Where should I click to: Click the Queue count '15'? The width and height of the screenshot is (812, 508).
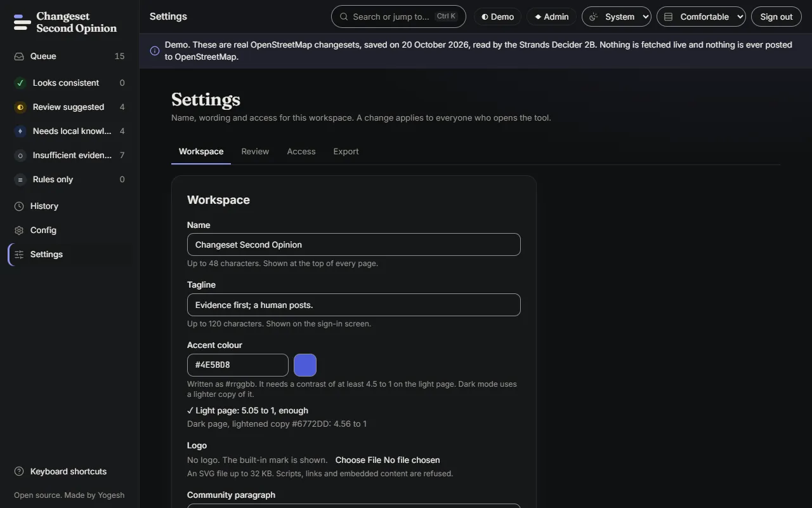119,57
